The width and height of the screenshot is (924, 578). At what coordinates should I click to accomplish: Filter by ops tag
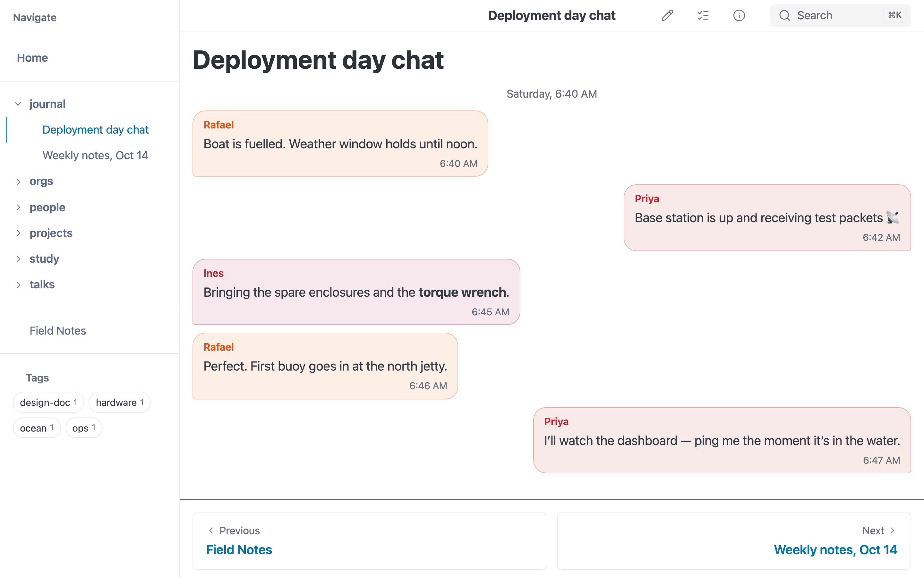84,428
